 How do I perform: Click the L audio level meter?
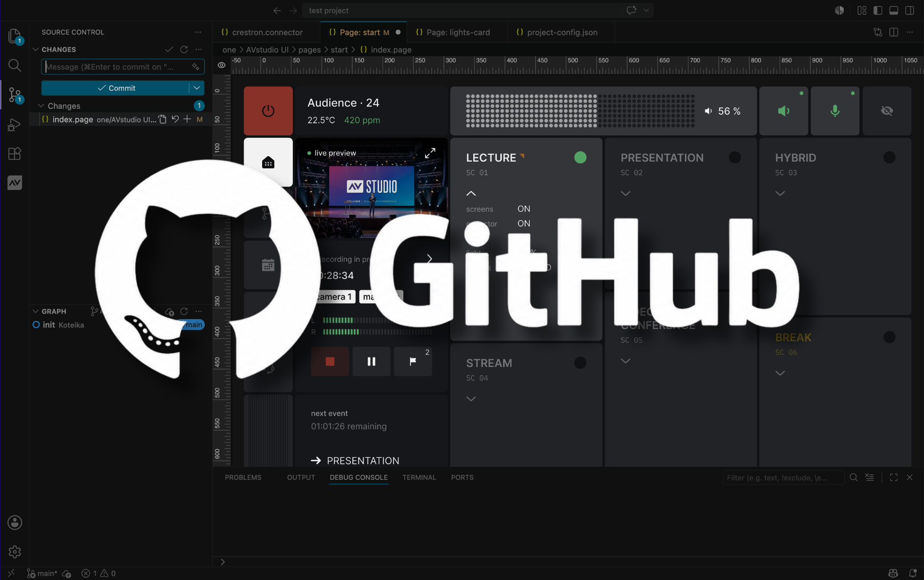(377, 320)
